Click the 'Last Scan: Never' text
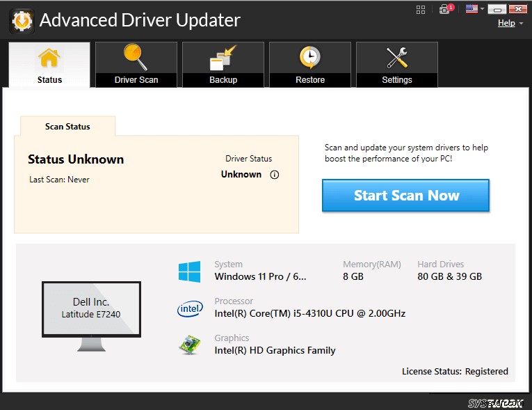The height and width of the screenshot is (410, 532). point(59,180)
